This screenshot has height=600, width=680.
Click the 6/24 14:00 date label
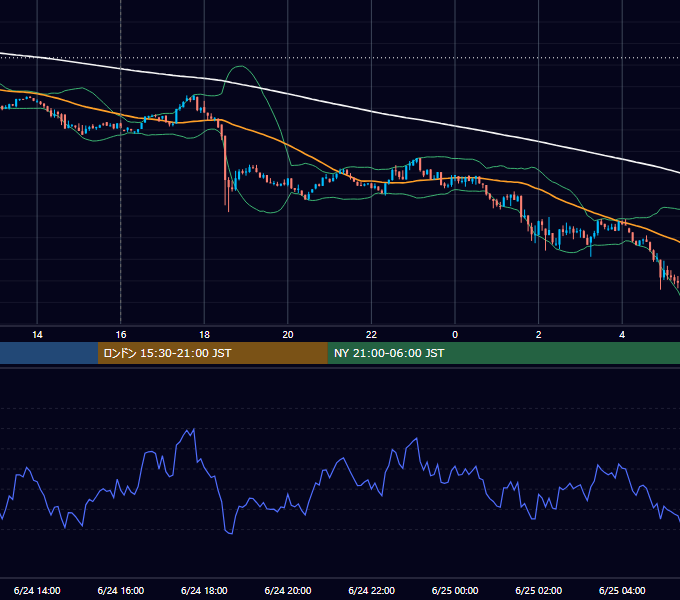tap(37, 590)
